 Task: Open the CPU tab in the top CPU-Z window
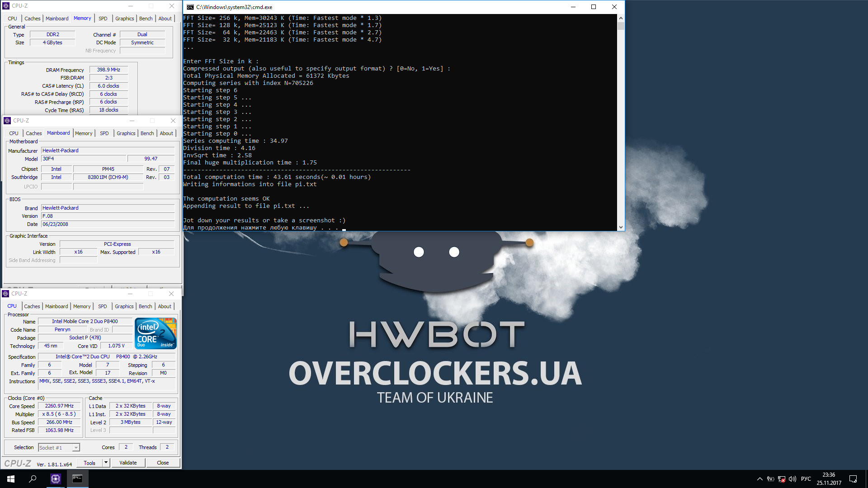[x=13, y=19]
